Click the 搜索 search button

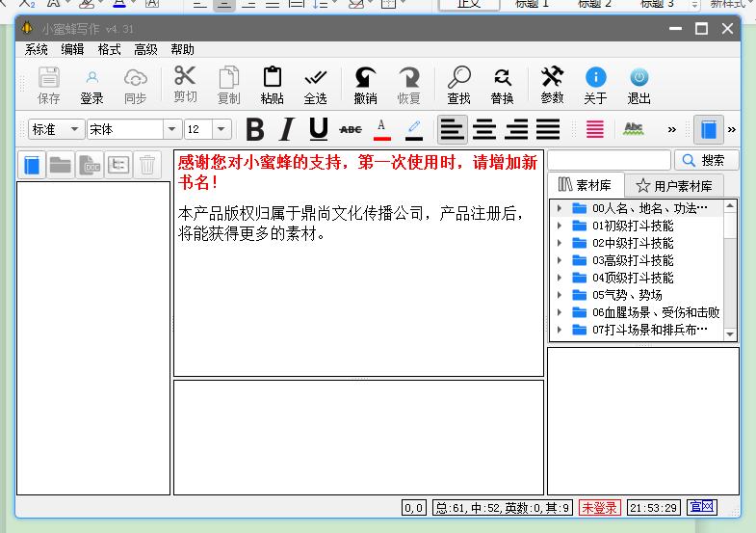[705, 160]
